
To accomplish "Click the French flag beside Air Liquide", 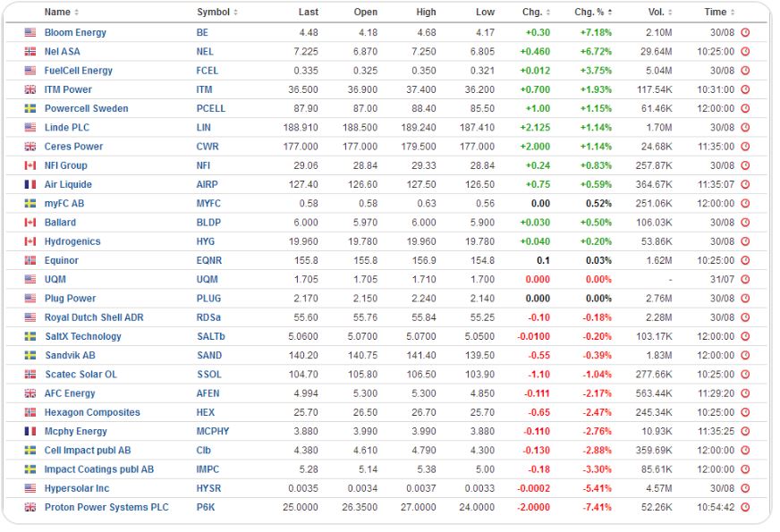I will tap(30, 185).
